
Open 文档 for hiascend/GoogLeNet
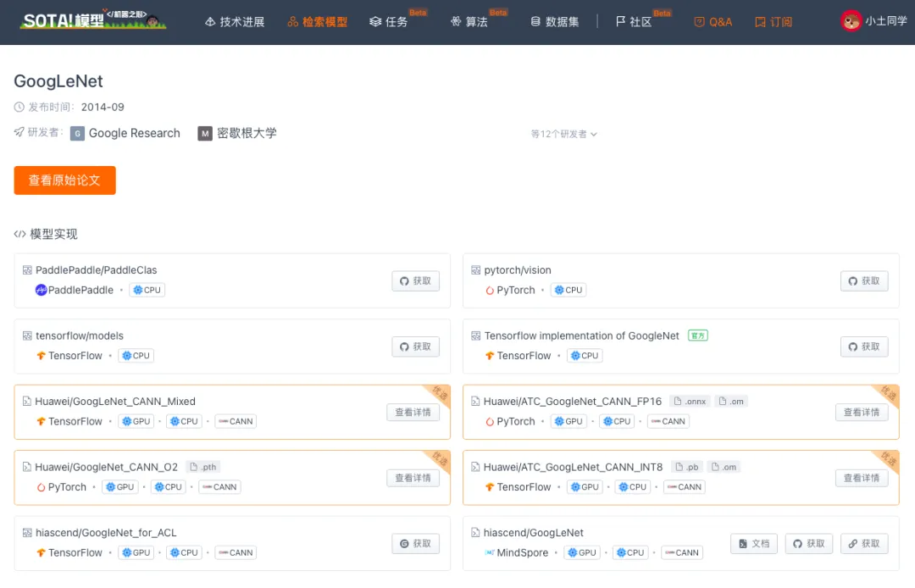pos(754,544)
